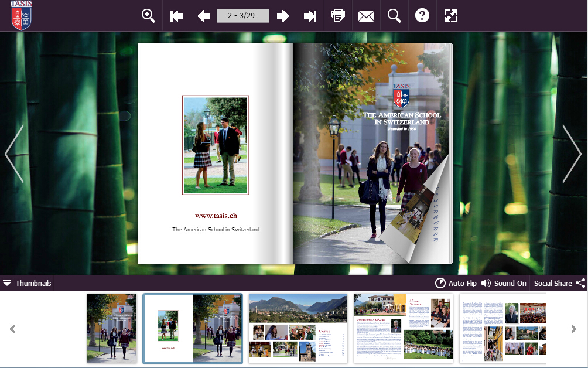Click the TASIS logo in header
The width and height of the screenshot is (588, 368).
click(x=21, y=15)
